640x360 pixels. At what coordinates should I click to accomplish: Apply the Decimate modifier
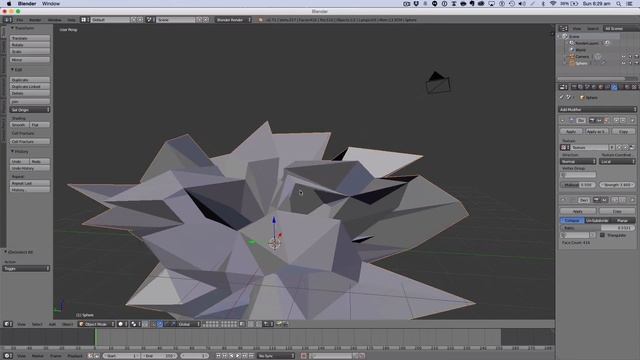point(578,211)
